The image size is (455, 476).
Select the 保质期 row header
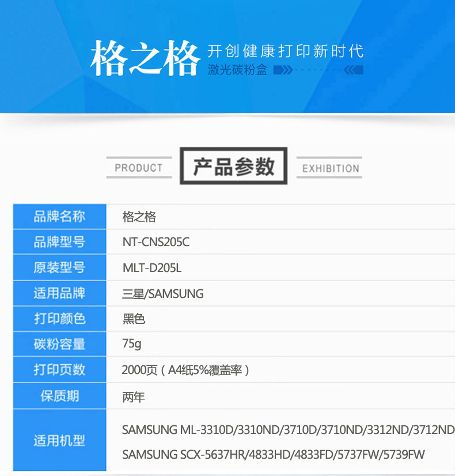59,396
